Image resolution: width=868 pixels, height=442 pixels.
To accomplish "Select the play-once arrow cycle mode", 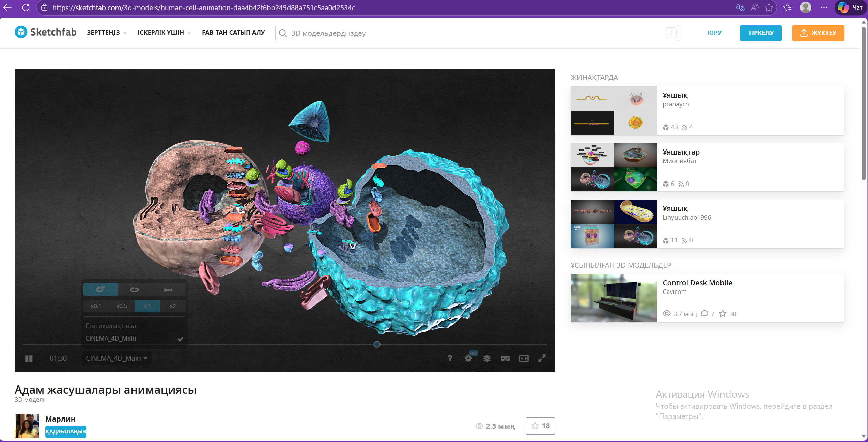I will click(168, 290).
